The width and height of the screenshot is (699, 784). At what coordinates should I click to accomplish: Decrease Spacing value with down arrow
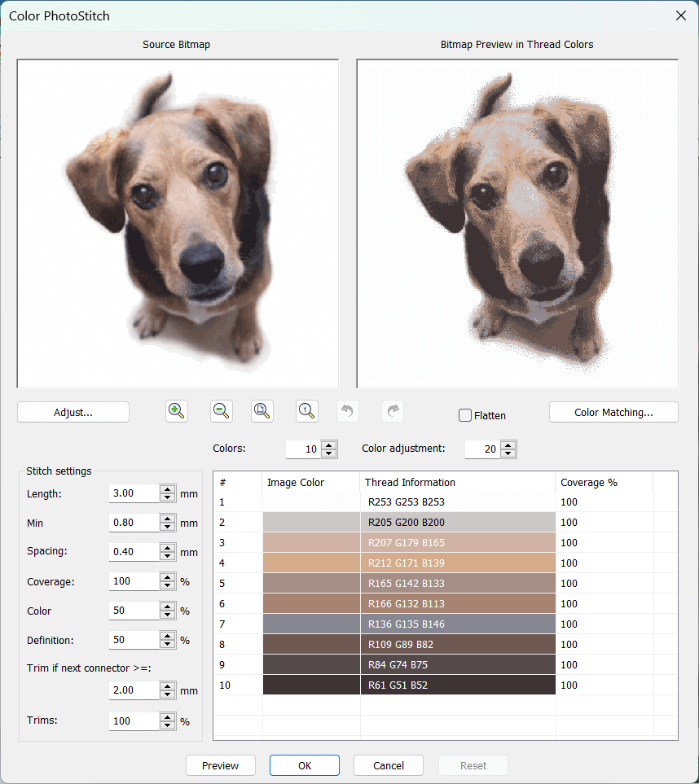click(x=168, y=556)
